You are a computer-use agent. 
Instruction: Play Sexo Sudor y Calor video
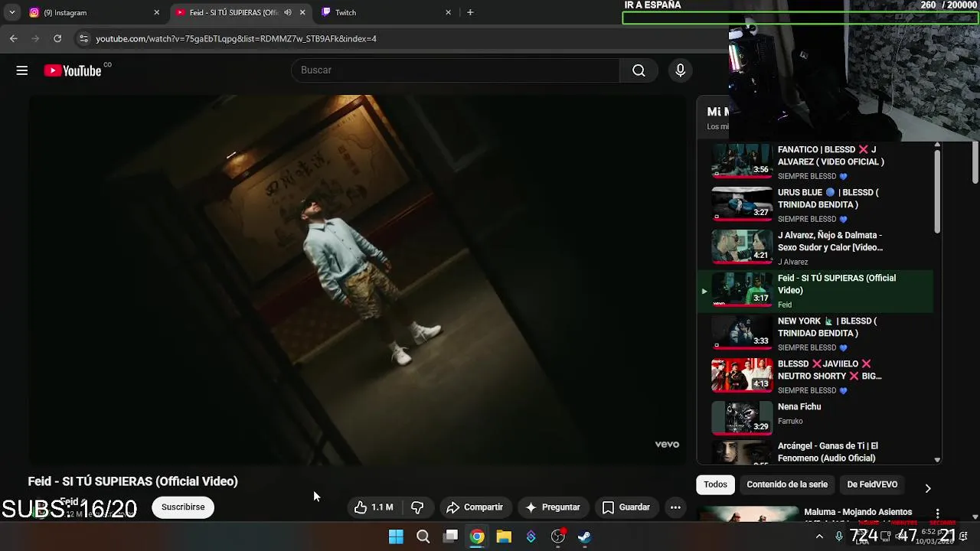point(815,248)
